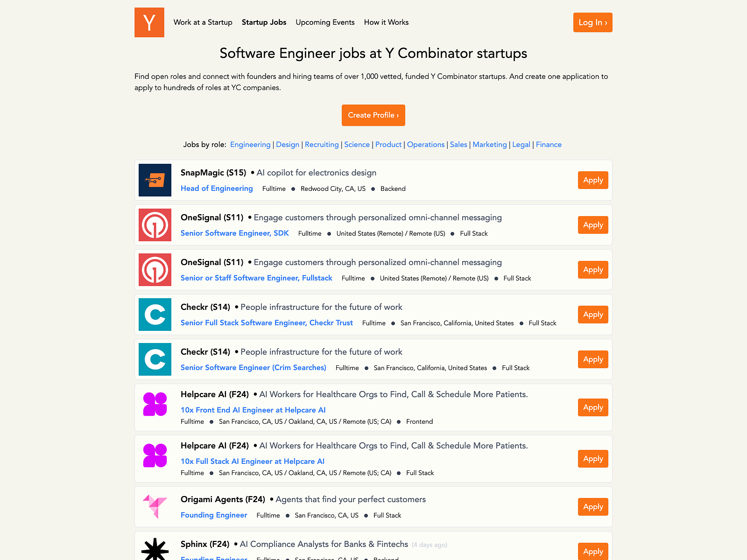This screenshot has width=747, height=560.
Task: Click the Founding Engineer link at Origami Agents
Action: coord(214,515)
